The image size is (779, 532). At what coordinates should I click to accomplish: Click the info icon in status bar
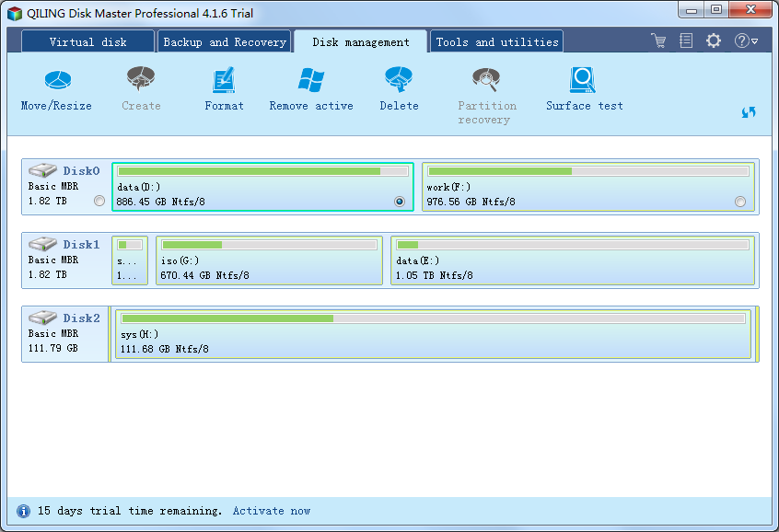tap(23, 511)
